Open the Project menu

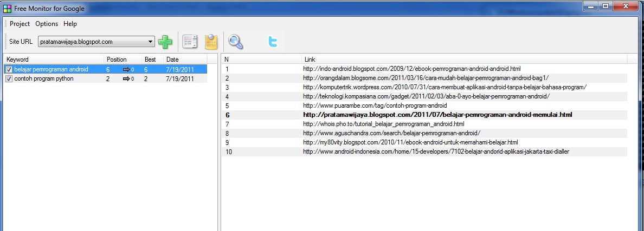(x=20, y=24)
